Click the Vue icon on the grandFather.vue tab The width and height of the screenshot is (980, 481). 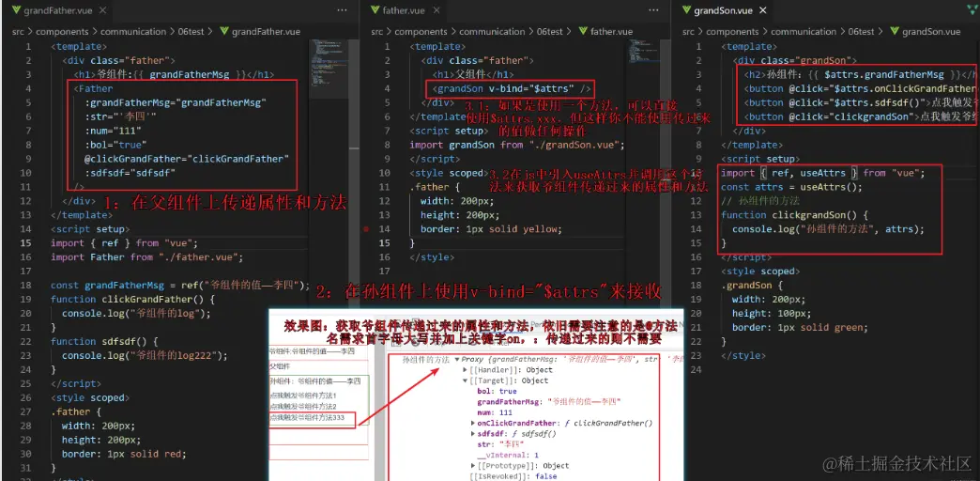(16, 10)
